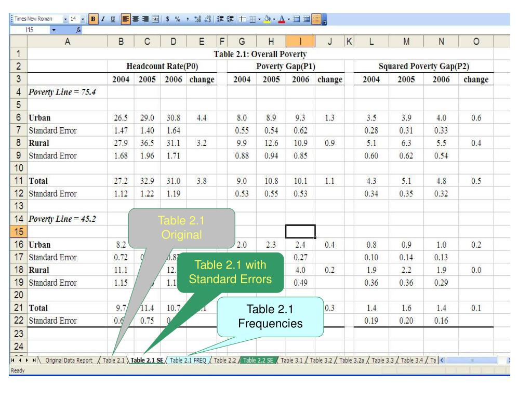Click the horizontal scrollbar thumb
This screenshot has height=399, width=532.
click(472, 361)
